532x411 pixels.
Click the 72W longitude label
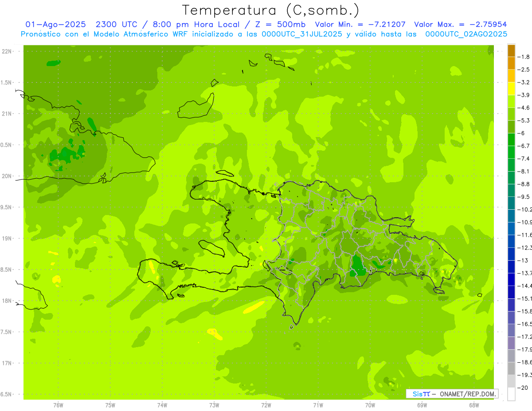pyautogui.click(x=266, y=405)
